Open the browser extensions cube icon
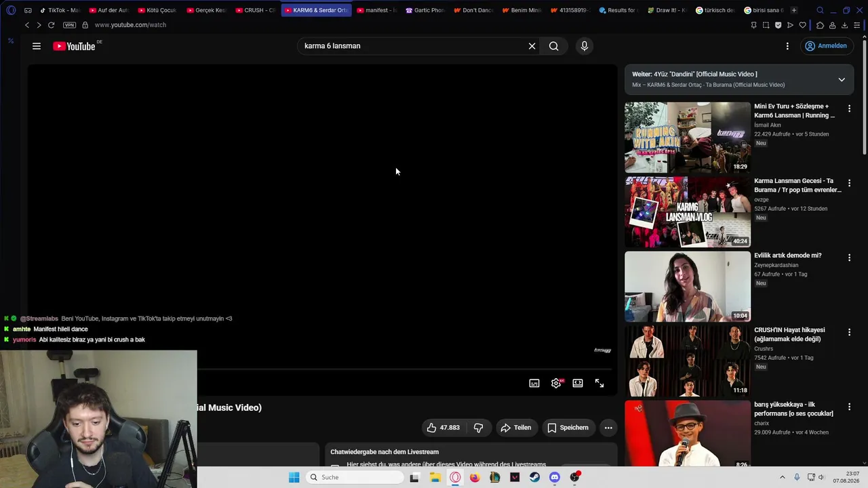This screenshot has height=488, width=868. pos(820,25)
